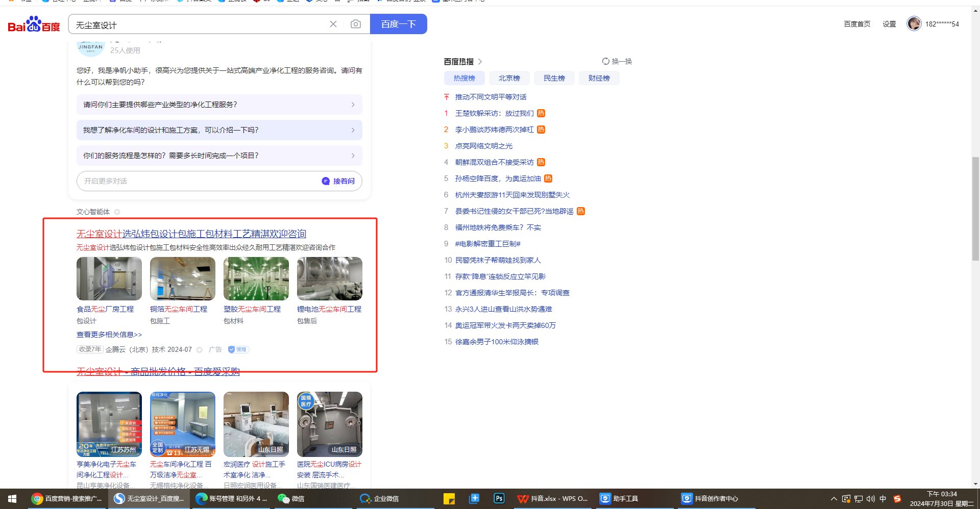Open the 查看更多相关信息 link

point(109,335)
